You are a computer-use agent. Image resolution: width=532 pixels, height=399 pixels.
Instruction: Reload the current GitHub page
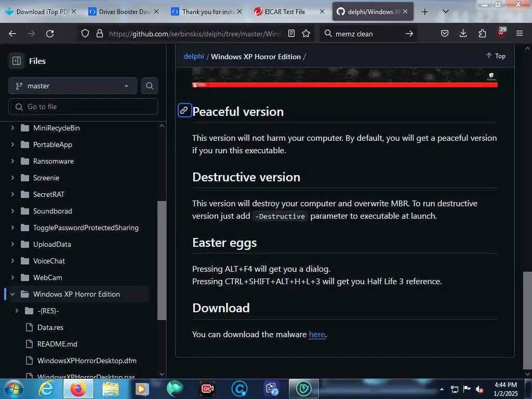click(50, 34)
